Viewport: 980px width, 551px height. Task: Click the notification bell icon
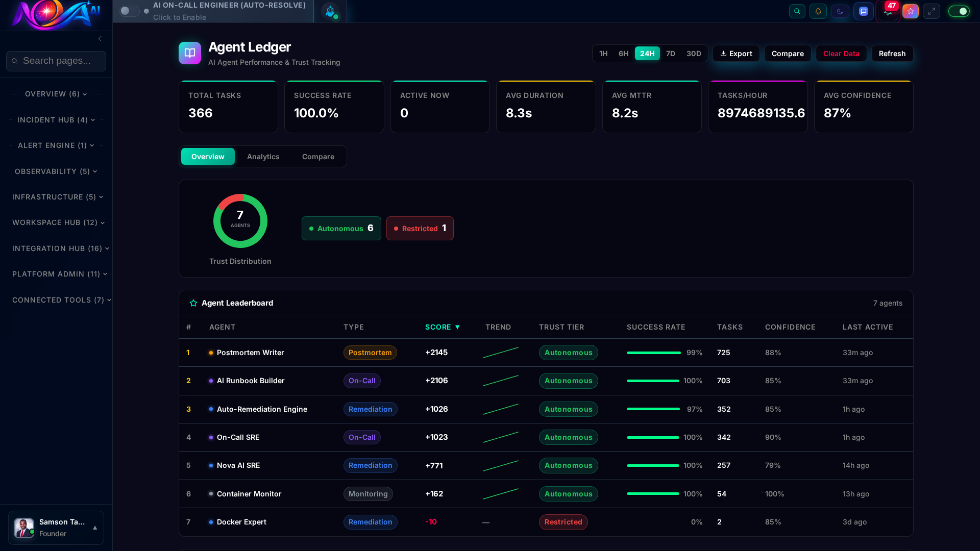pyautogui.click(x=818, y=11)
